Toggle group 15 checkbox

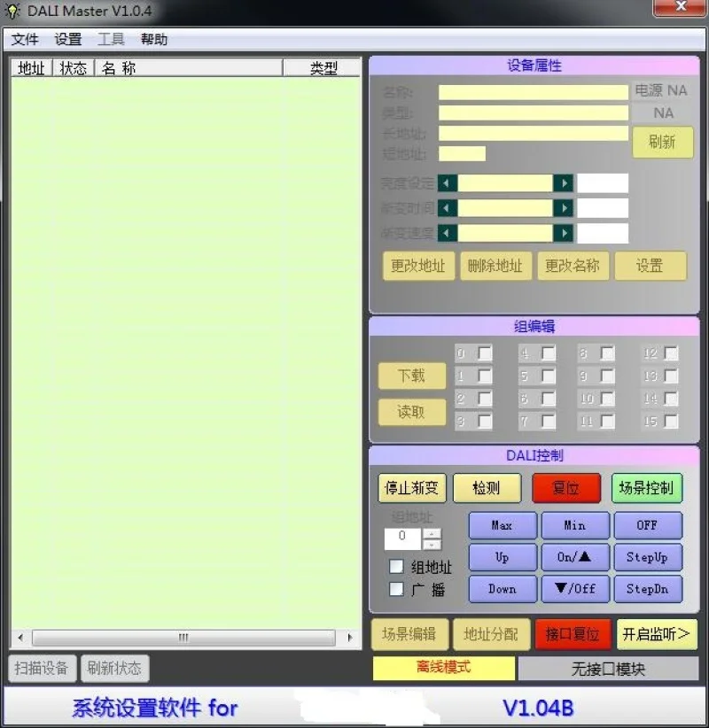tap(671, 421)
